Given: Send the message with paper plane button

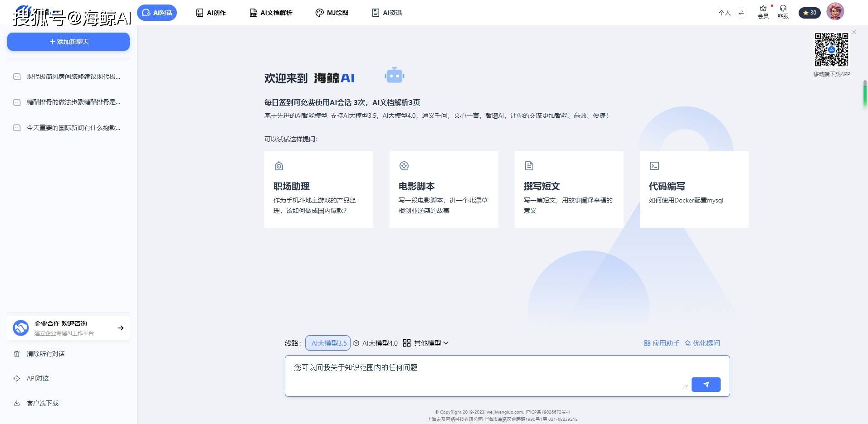Looking at the screenshot, I should tap(706, 385).
